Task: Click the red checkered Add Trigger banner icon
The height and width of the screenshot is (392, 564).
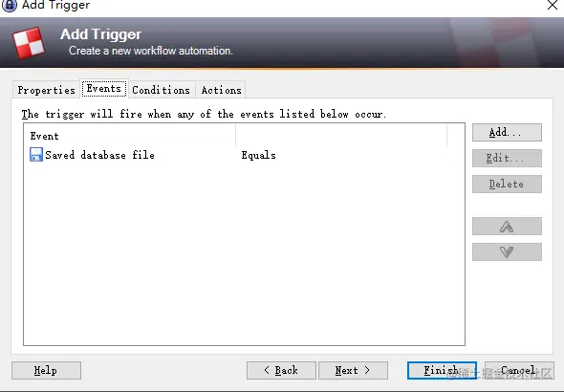Action: (29, 43)
